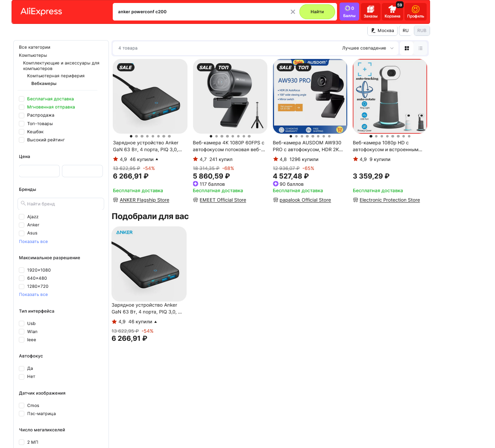This screenshot has width=495, height=448.
Task: Select the second image dot of EMEET webcam
Action: point(216,136)
